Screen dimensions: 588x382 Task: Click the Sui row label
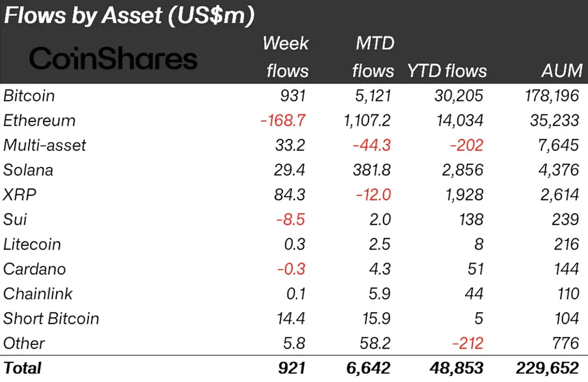click(x=15, y=219)
